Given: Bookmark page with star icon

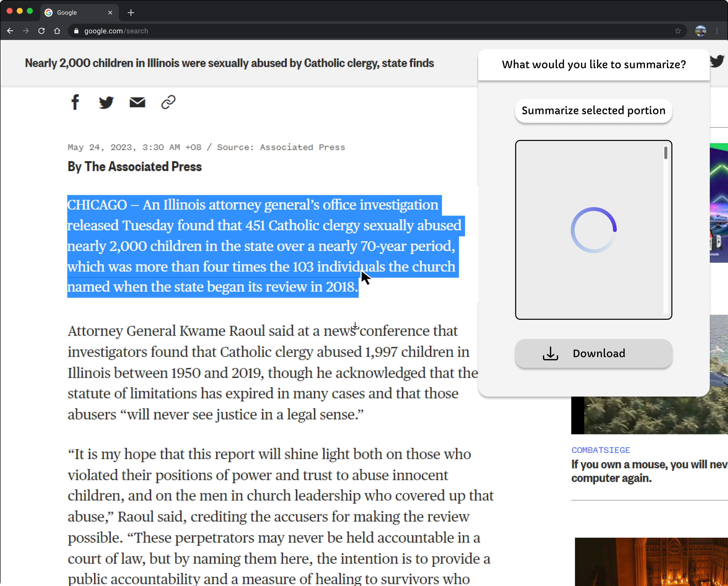Looking at the screenshot, I should pyautogui.click(x=678, y=31).
